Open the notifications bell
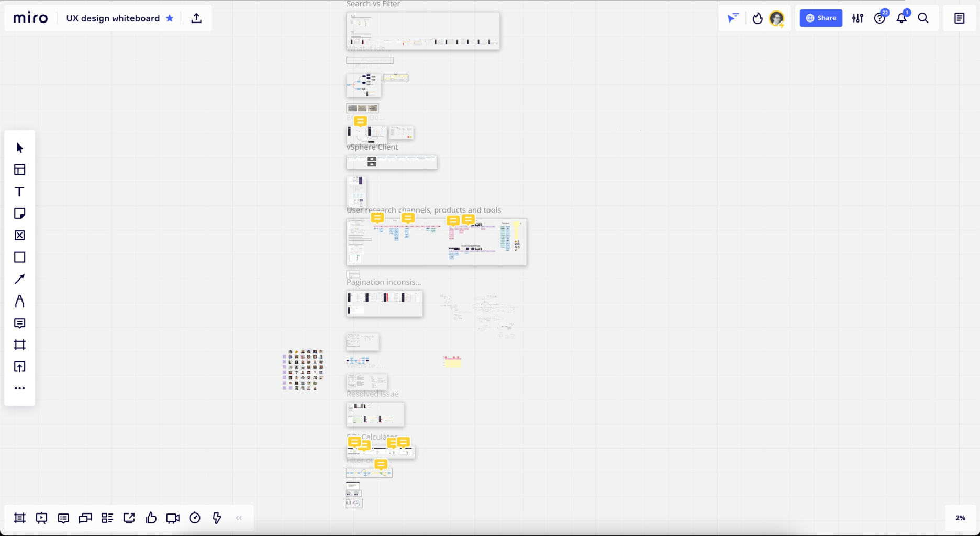980x536 pixels. coord(901,18)
